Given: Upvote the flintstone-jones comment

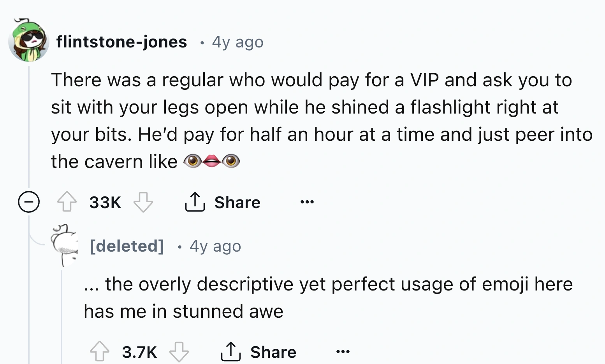Looking at the screenshot, I should click(67, 202).
